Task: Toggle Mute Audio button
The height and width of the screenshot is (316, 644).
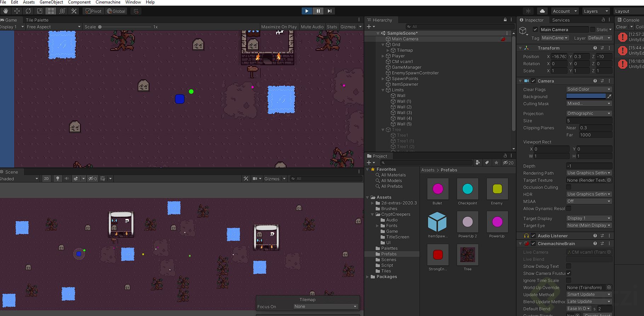Action: [x=312, y=27]
